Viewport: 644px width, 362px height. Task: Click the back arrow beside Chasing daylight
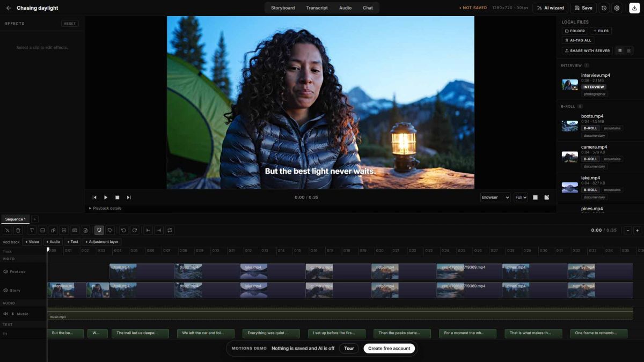(x=8, y=8)
